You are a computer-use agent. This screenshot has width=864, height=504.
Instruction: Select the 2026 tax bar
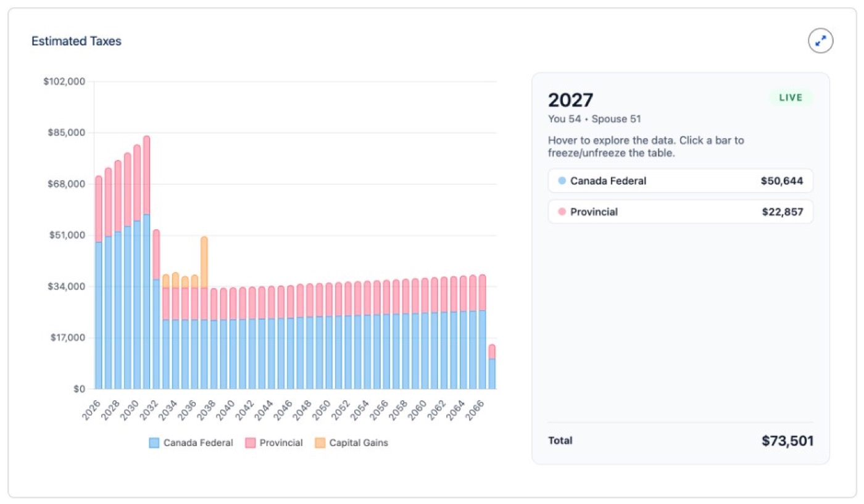coord(99,283)
